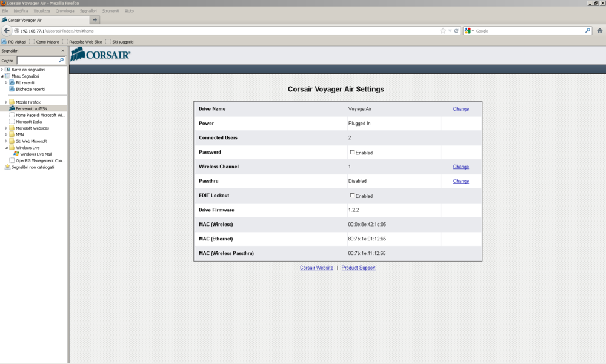Open the address bar history dropdown arrow

(450, 31)
